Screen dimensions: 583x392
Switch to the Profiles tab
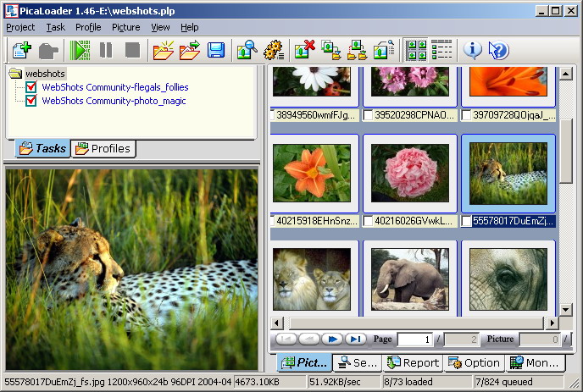(103, 149)
